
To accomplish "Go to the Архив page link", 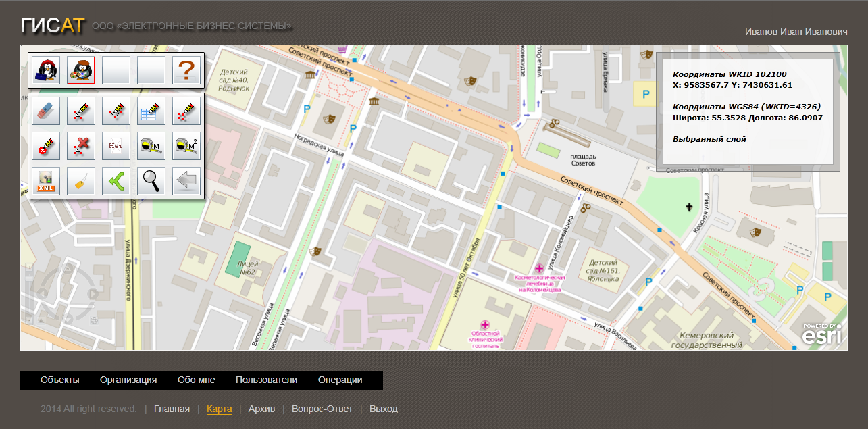I will click(x=261, y=409).
